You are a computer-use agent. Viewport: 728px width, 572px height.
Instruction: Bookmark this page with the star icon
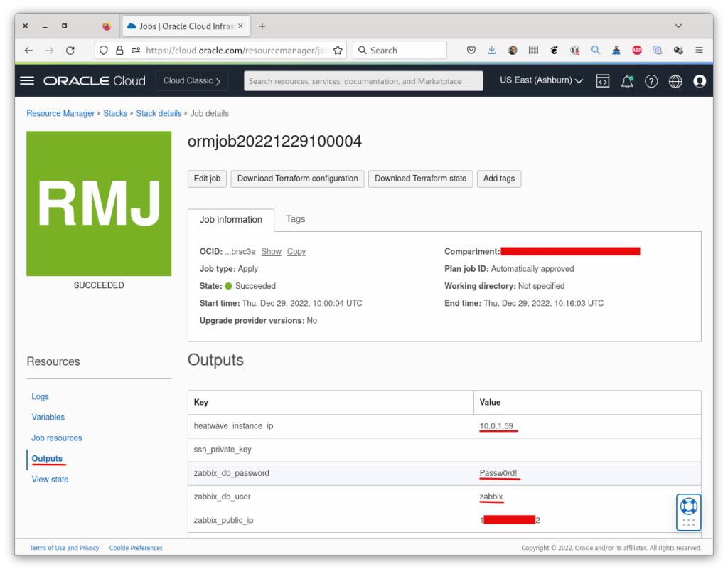338,51
